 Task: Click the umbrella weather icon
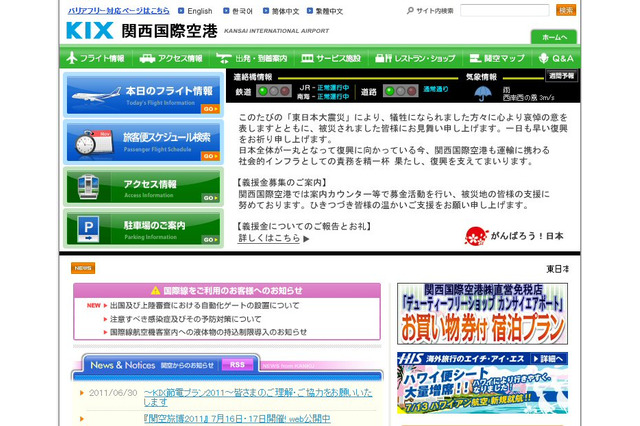pyautogui.click(x=483, y=93)
